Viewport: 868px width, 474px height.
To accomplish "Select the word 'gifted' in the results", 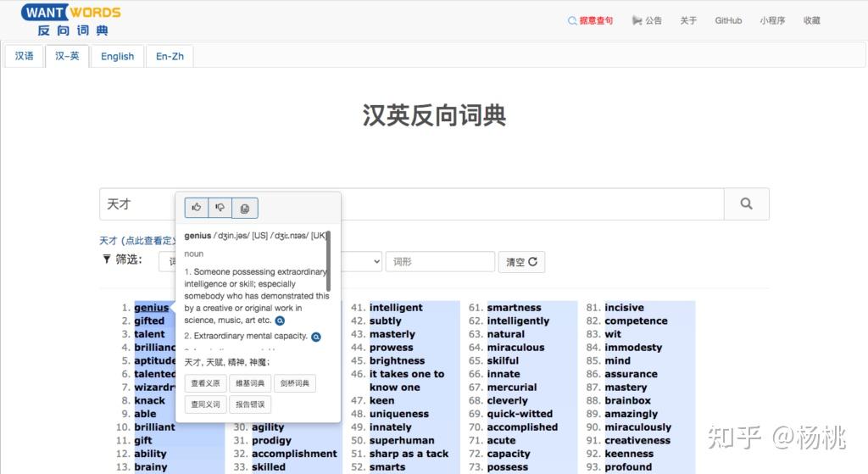I will pos(149,321).
